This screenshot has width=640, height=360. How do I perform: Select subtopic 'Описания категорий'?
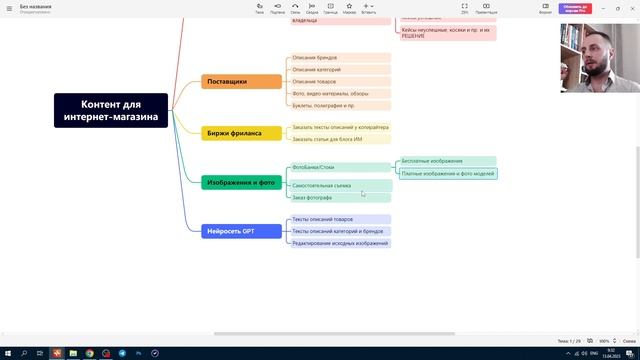pyautogui.click(x=340, y=70)
